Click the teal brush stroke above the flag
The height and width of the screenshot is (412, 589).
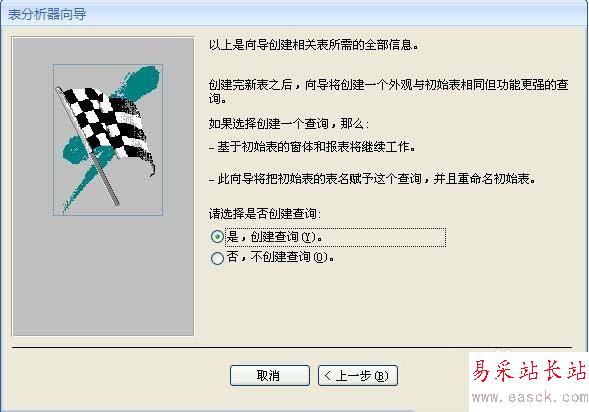click(x=139, y=83)
